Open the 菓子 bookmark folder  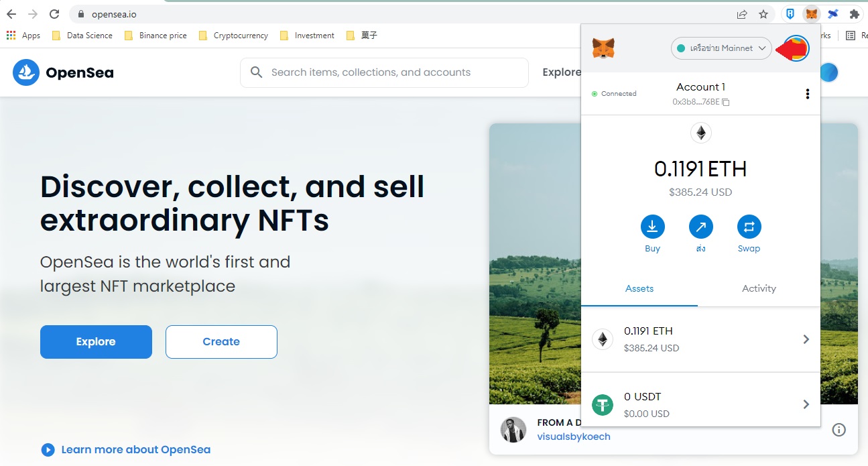pos(362,36)
